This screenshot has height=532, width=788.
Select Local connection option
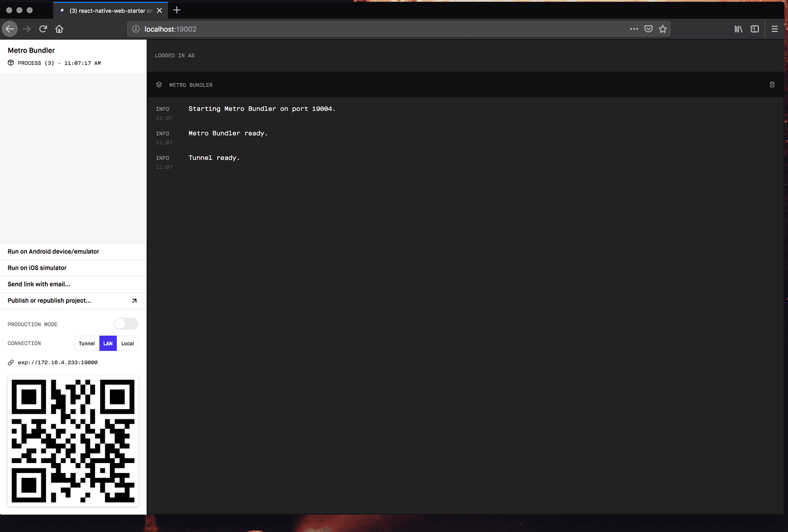coord(128,344)
